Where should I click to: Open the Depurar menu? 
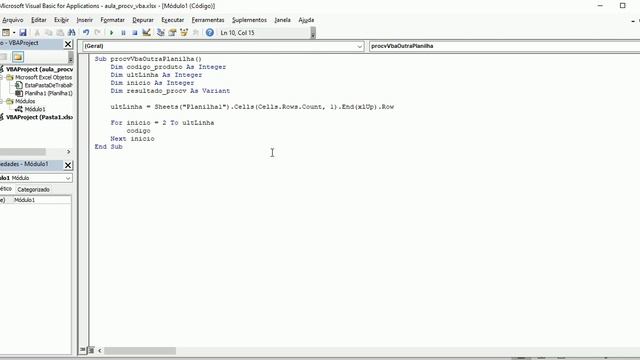(143, 20)
